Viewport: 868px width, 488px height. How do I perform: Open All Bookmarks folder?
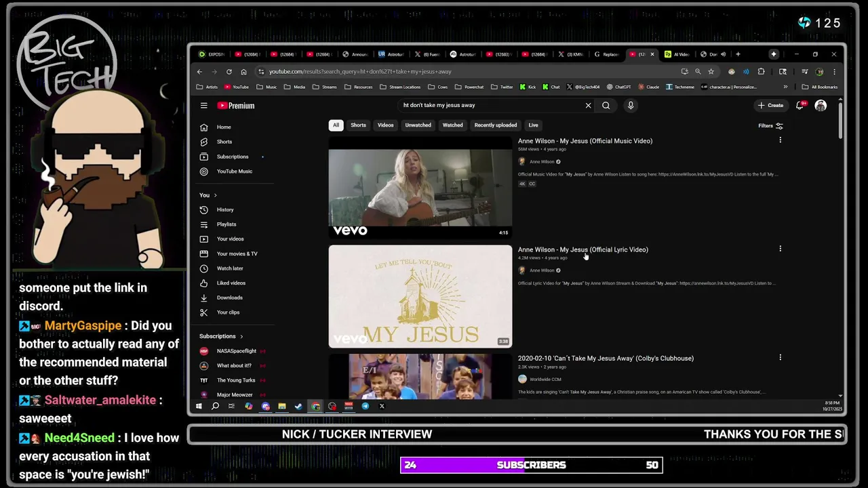[x=819, y=87]
